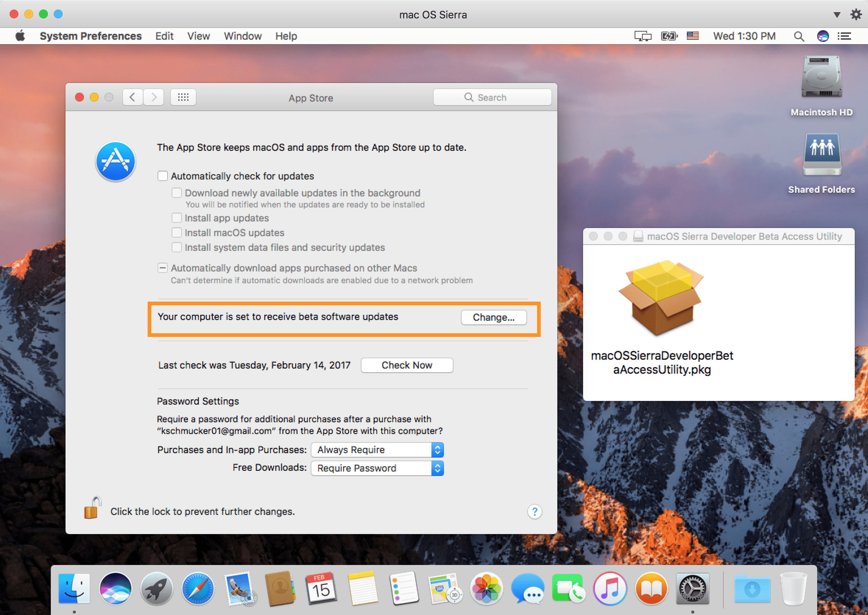Open Notes app in Dock
Screen dimensions: 868x615
coord(363,589)
